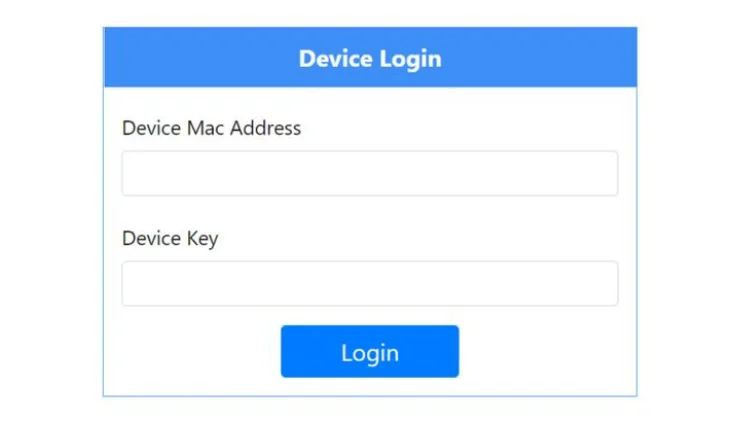Tap the "Device Key" caption
Image resolution: width=750 pixels, height=422 pixels.
point(170,239)
